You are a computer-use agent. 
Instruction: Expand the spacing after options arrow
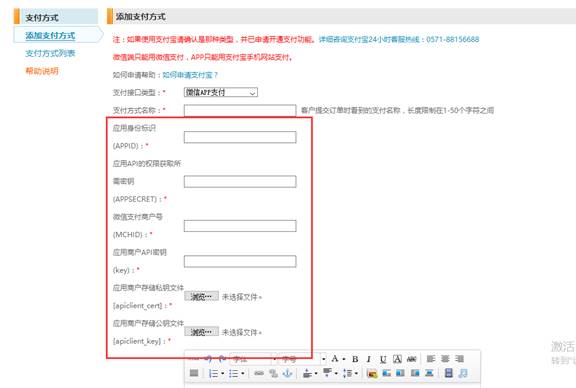(336, 373)
